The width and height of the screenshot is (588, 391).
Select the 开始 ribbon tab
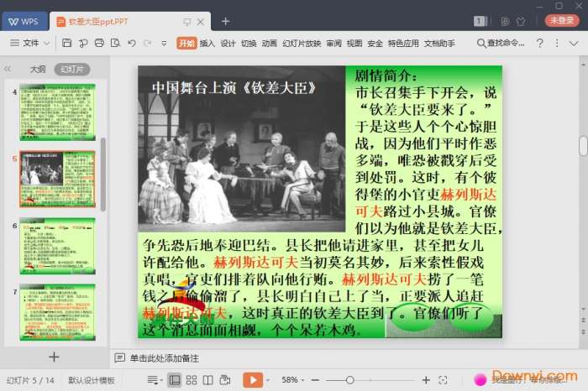186,43
